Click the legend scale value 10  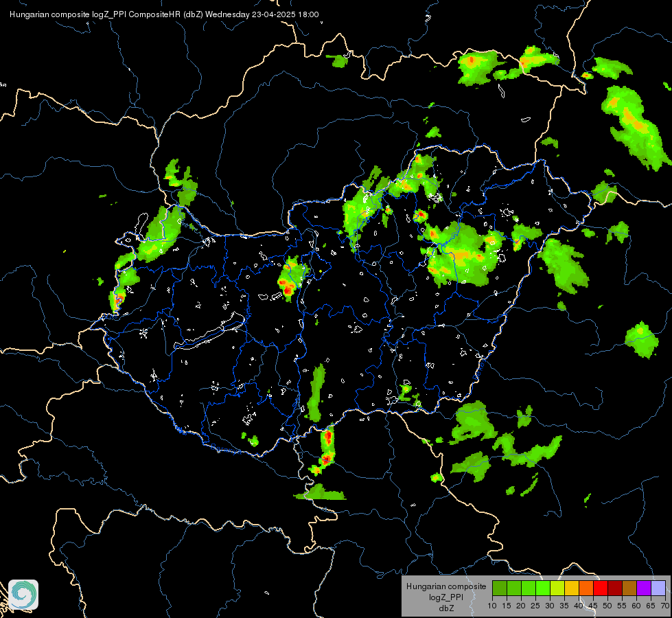492,606
